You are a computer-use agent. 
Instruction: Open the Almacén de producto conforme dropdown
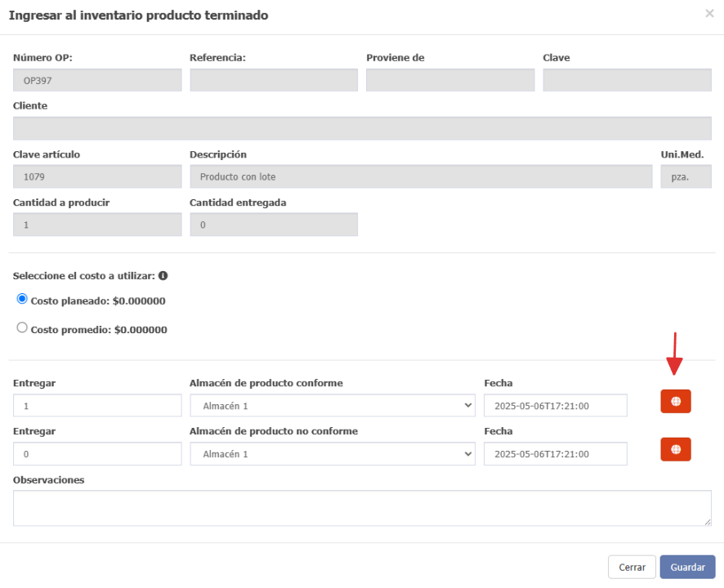[333, 406]
